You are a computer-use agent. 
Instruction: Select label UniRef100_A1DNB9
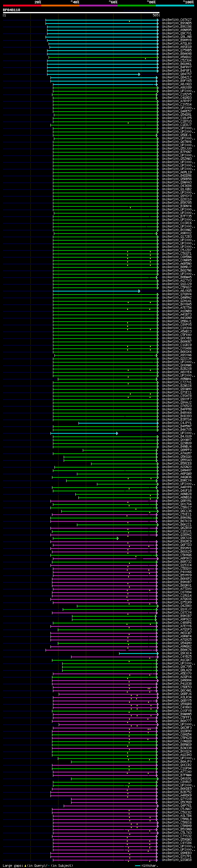point(176,311)
